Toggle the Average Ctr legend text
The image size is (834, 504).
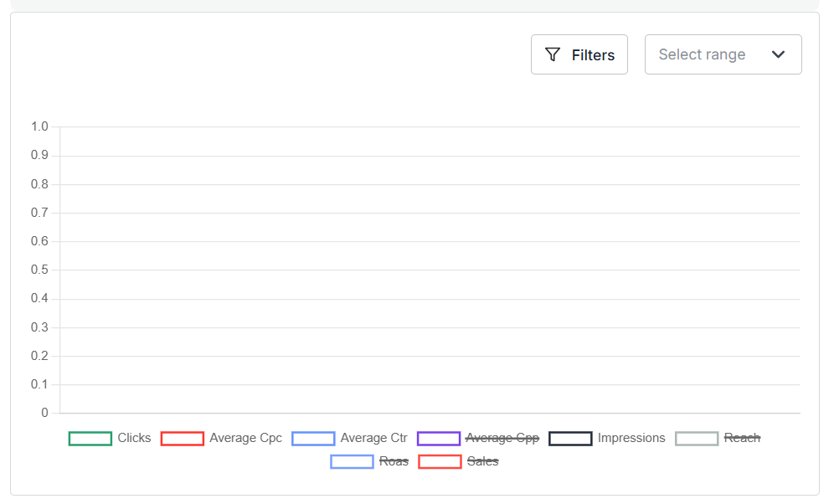tap(373, 438)
